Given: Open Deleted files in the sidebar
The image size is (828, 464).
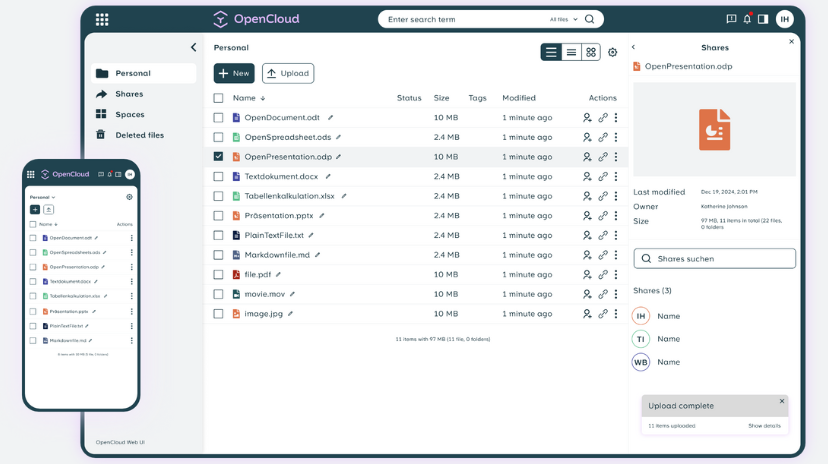Looking at the screenshot, I should coord(139,135).
